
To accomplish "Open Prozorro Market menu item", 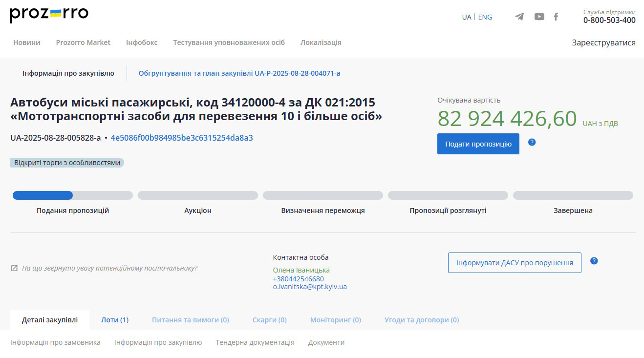I will (x=83, y=42).
